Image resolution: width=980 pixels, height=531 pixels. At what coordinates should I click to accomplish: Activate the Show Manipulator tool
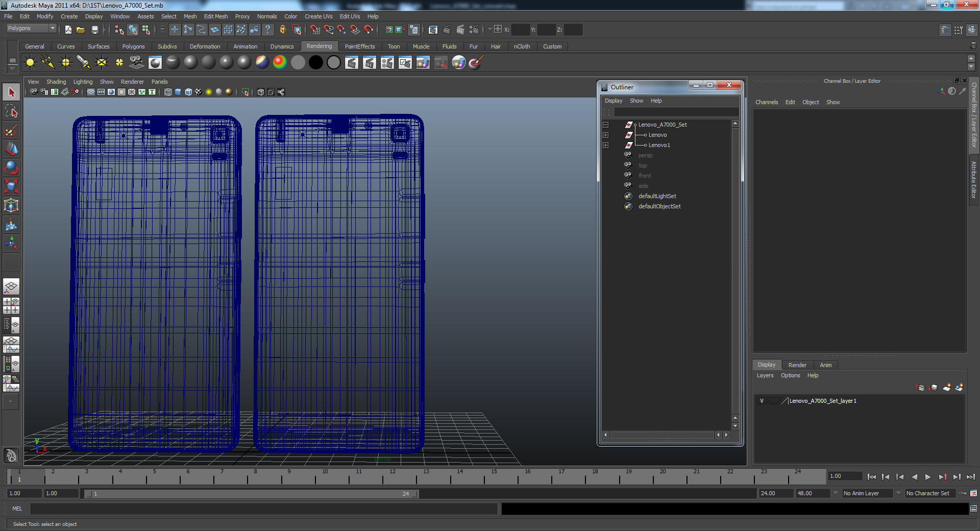click(x=11, y=243)
